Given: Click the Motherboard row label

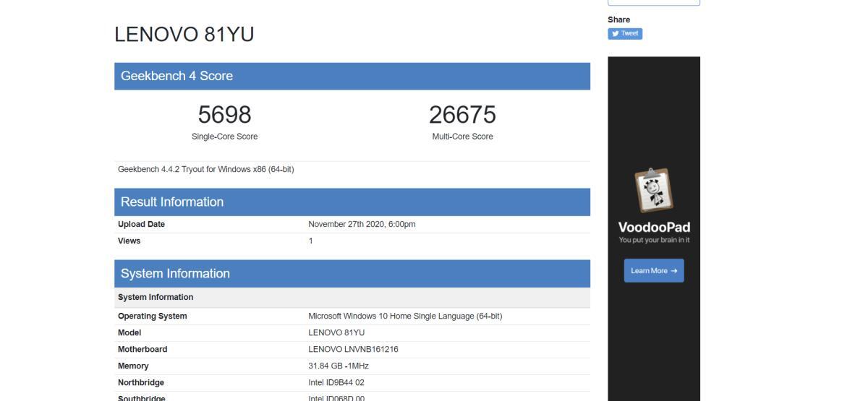Looking at the screenshot, I should [142, 349].
